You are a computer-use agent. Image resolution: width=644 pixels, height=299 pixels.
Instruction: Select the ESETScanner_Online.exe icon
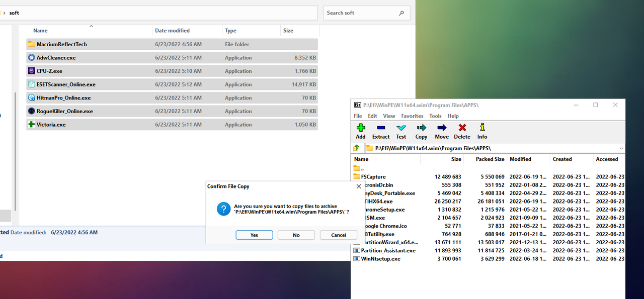31,84
